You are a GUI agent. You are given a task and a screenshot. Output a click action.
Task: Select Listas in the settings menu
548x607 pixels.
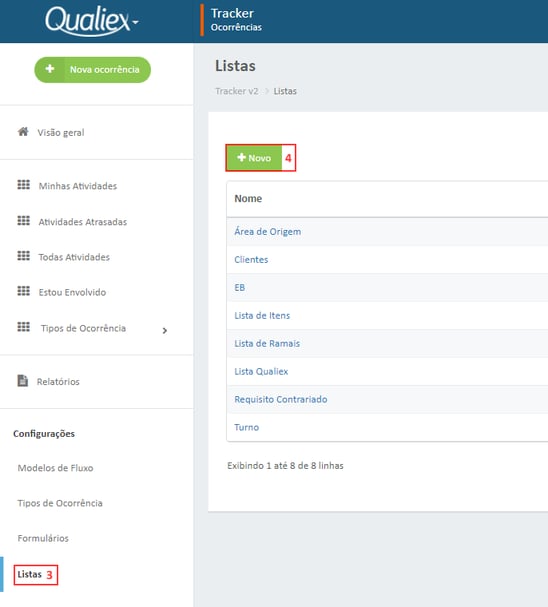click(x=29, y=574)
